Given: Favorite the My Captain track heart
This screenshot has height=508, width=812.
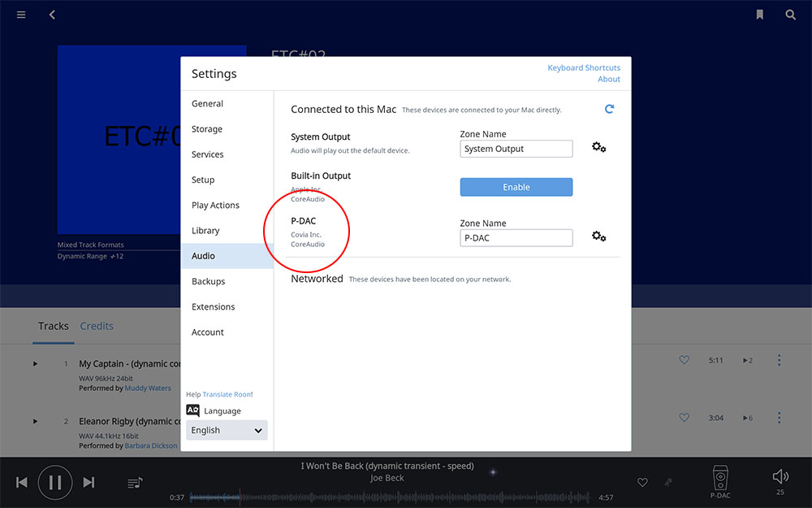Looking at the screenshot, I should click(x=684, y=360).
